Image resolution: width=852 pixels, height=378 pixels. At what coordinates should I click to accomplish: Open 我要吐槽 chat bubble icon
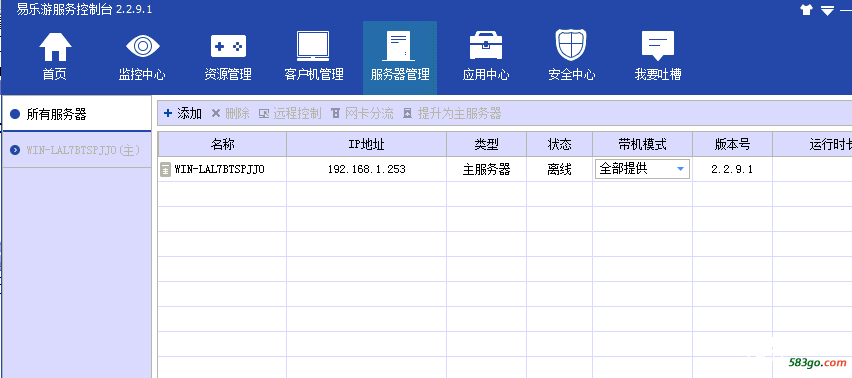coord(657,46)
